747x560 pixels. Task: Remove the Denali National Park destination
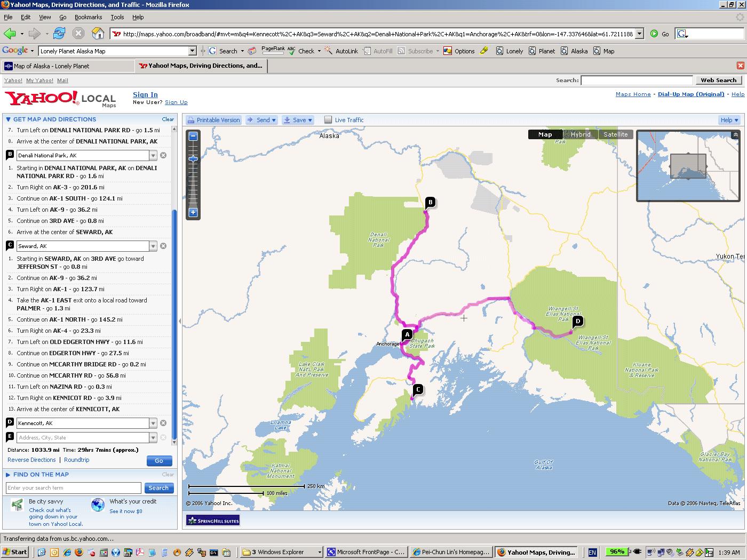tap(163, 155)
